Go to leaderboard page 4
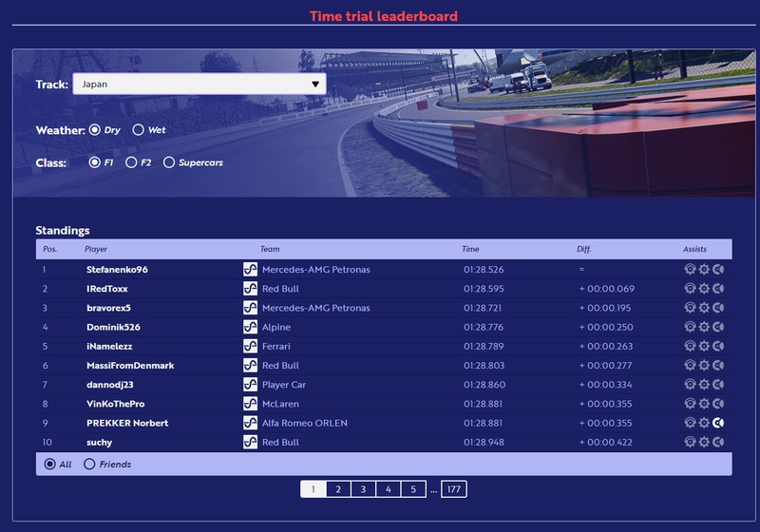Image resolution: width=760 pixels, height=532 pixels. coord(389,489)
